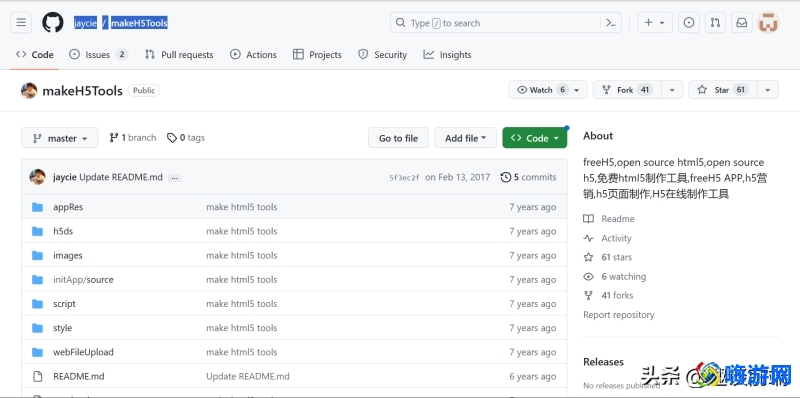Image resolution: width=800 pixels, height=398 pixels.
Task: Click the images folder icon
Action: [37, 255]
